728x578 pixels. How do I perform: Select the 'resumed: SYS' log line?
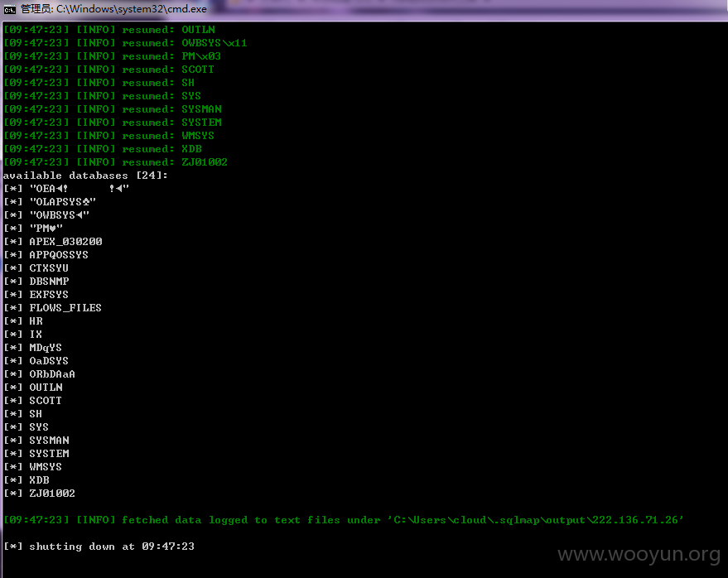(x=102, y=96)
